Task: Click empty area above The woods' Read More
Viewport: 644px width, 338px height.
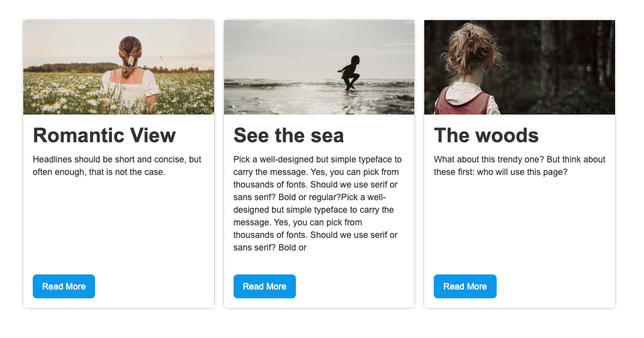Action: (x=519, y=227)
